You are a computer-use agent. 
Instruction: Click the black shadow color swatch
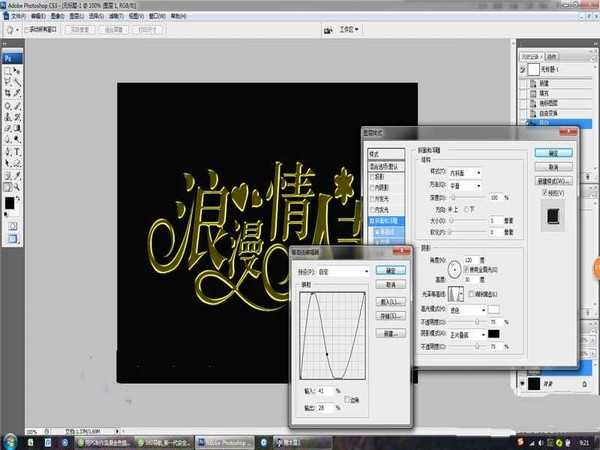pos(495,333)
